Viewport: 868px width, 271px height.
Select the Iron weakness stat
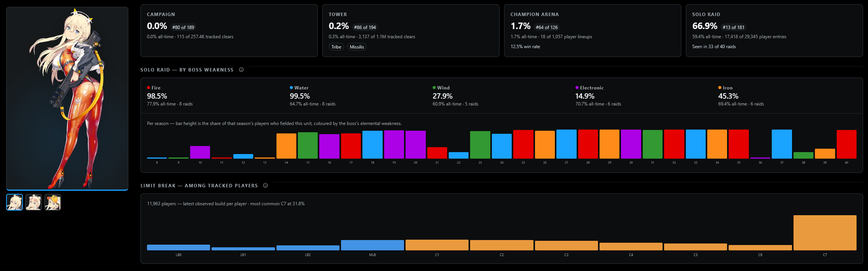tap(741, 96)
